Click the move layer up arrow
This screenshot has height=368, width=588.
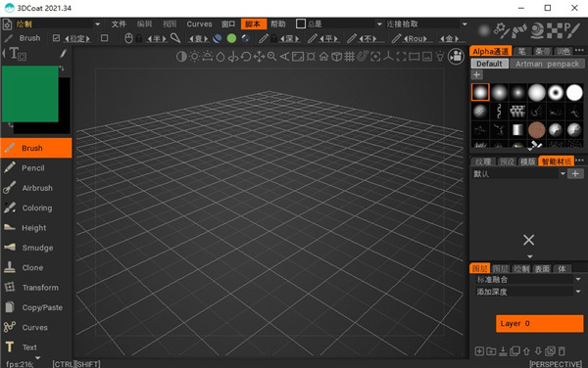526,351
